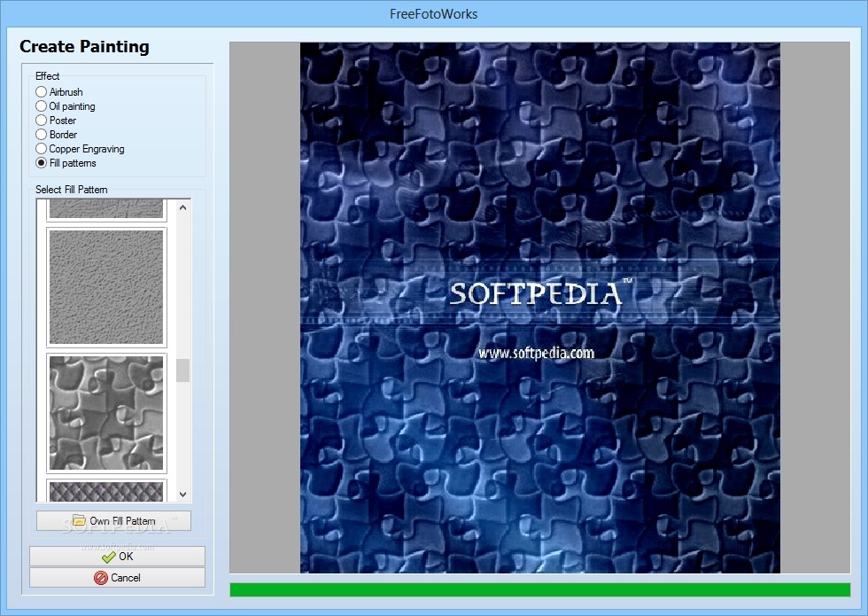Click the green checkmark icon on OK
Viewport: 868px width, 616px height.
point(109,557)
